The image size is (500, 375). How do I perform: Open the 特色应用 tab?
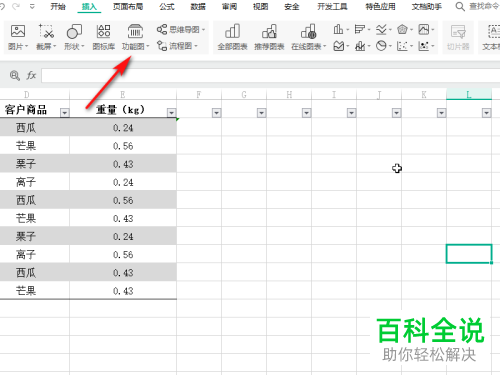(x=380, y=7)
